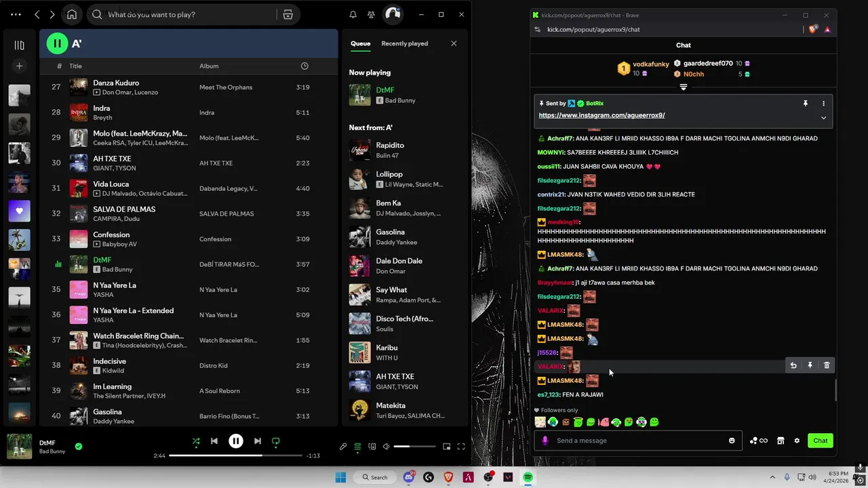Toggle shuffle in player controls
Screen dimensions: 868x488
[x=196, y=441]
